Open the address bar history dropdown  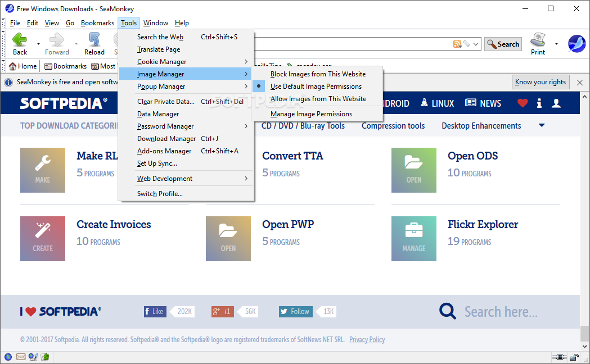coord(476,44)
